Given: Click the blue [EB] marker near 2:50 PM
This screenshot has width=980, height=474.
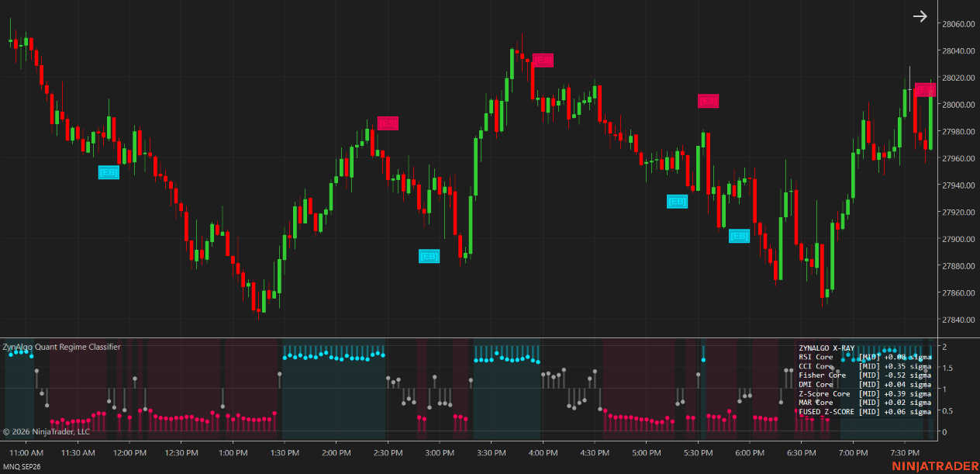Looking at the screenshot, I should (429, 256).
